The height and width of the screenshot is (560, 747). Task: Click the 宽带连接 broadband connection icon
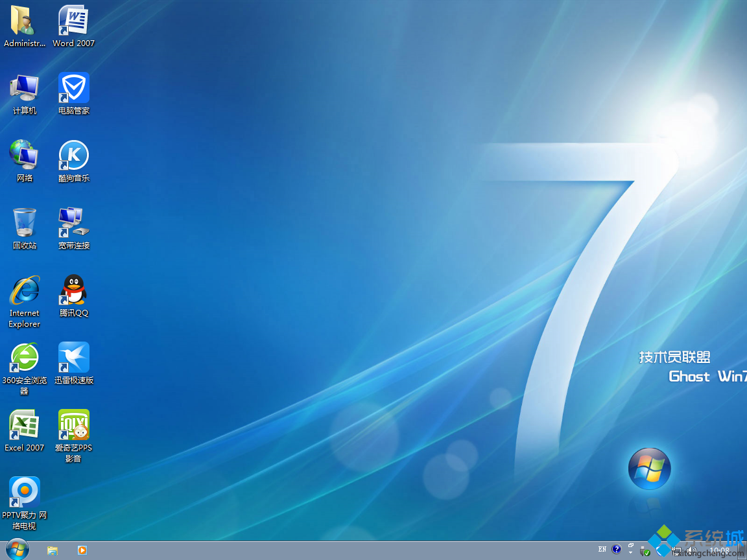(x=73, y=222)
